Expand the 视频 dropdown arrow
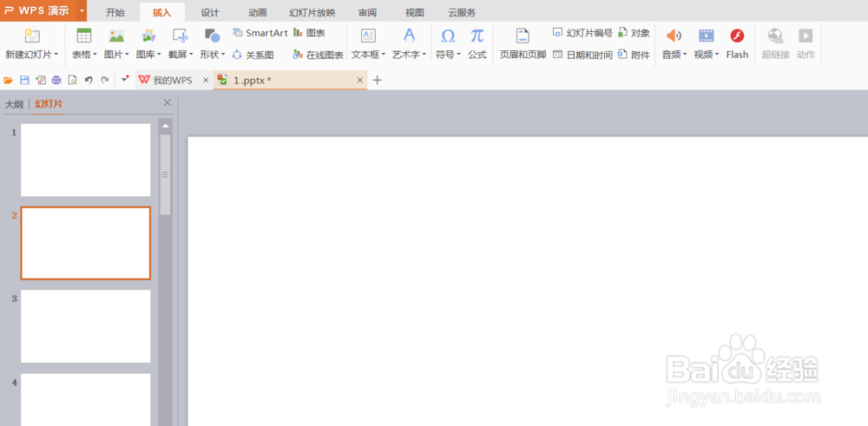868x426 pixels. 717,55
